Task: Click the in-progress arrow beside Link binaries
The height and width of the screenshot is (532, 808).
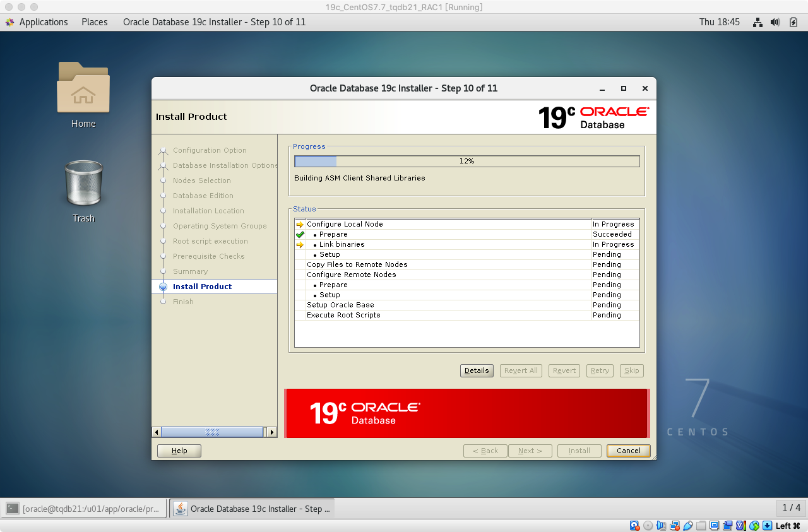Action: pos(300,245)
